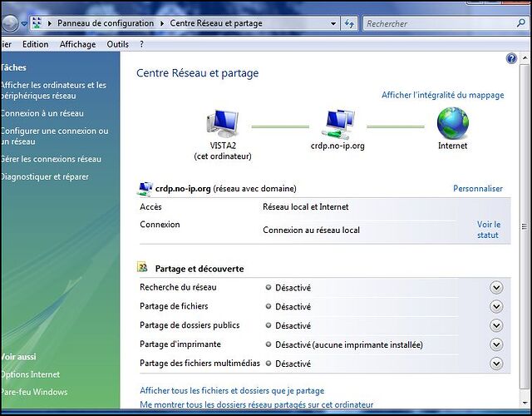Open the Affichage menu
Viewport: 532px width, 416px height.
click(77, 44)
